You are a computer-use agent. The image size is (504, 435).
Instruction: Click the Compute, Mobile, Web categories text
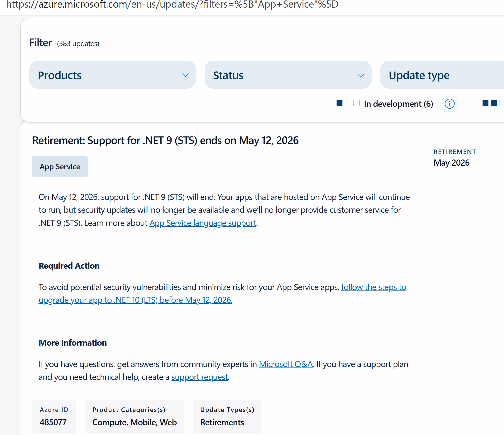pos(134,422)
